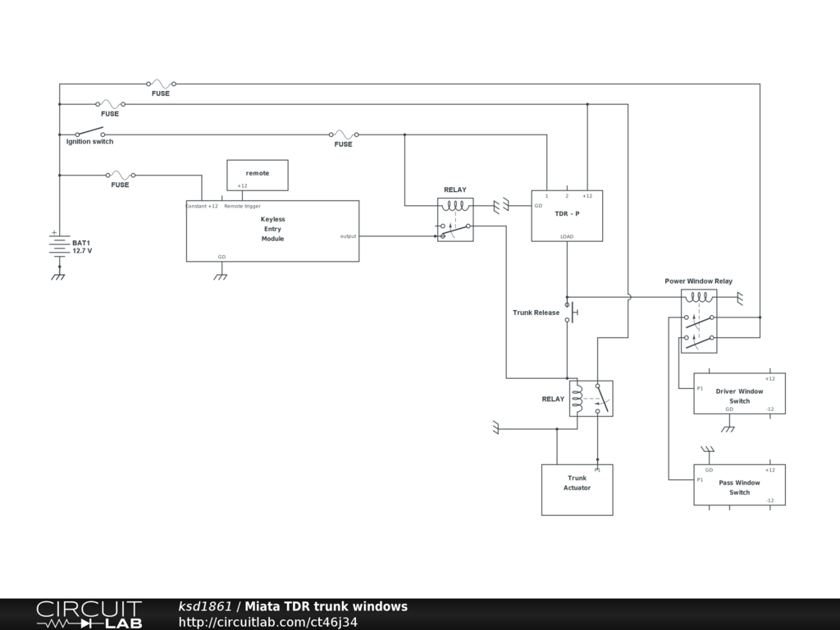Click the Trunk Actuator block
Viewport: 840px width, 630px height.
point(577,490)
